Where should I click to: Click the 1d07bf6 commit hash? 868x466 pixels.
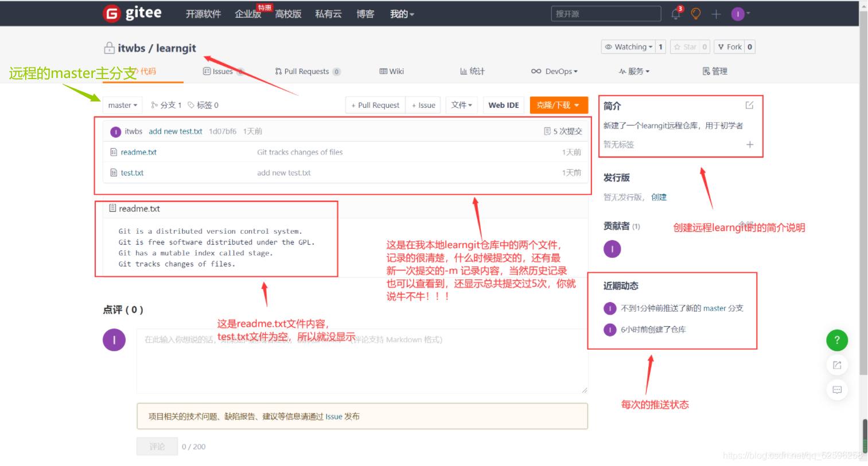[x=223, y=131]
